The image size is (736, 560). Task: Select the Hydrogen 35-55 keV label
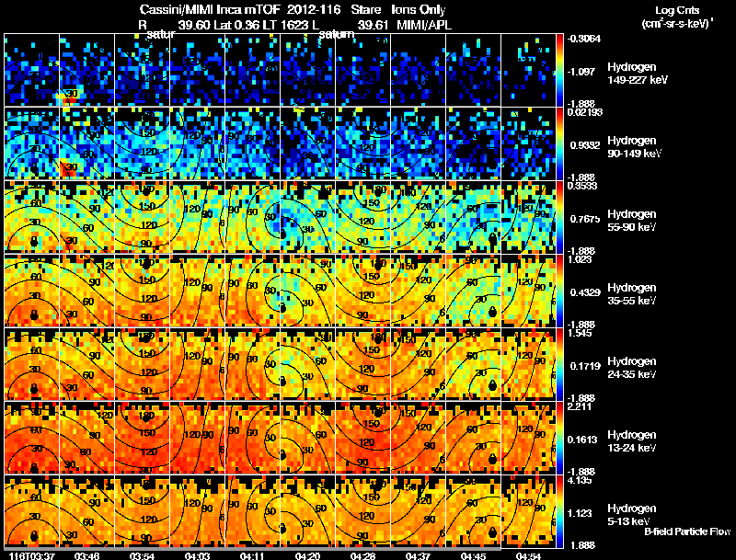(632, 294)
